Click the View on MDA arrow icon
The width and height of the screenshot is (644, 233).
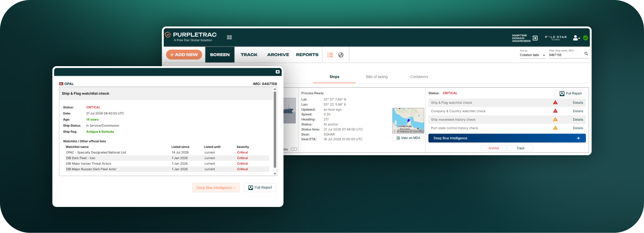(398, 138)
